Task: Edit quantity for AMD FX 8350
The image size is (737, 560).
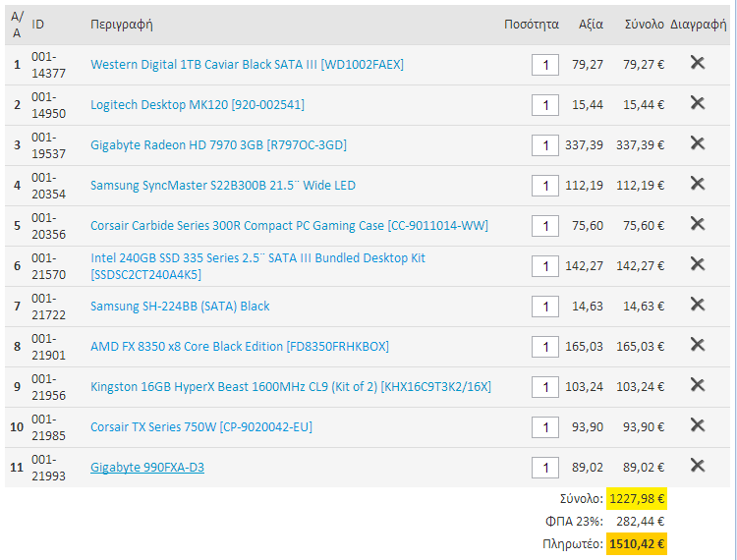Action: pyautogui.click(x=545, y=347)
